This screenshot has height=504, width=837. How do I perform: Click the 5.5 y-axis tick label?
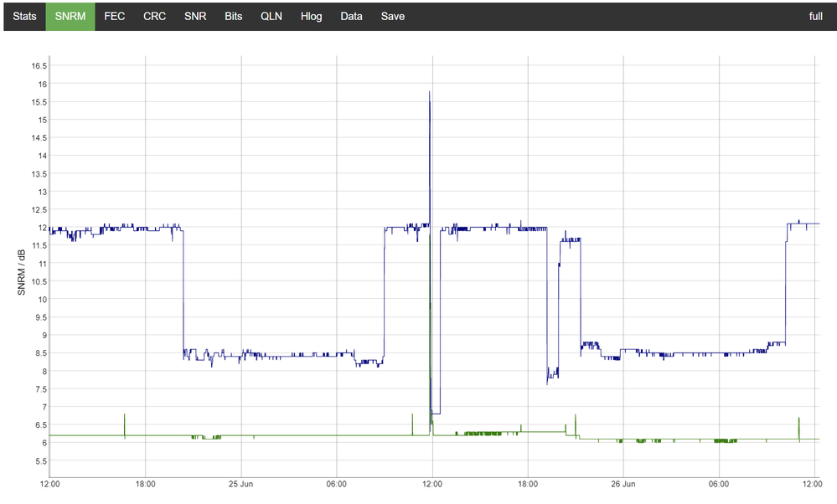tap(39, 461)
